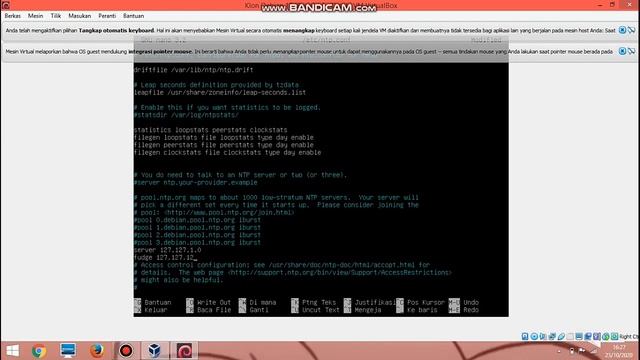
Task: Click the tray network signal icon
Action: coord(594,351)
